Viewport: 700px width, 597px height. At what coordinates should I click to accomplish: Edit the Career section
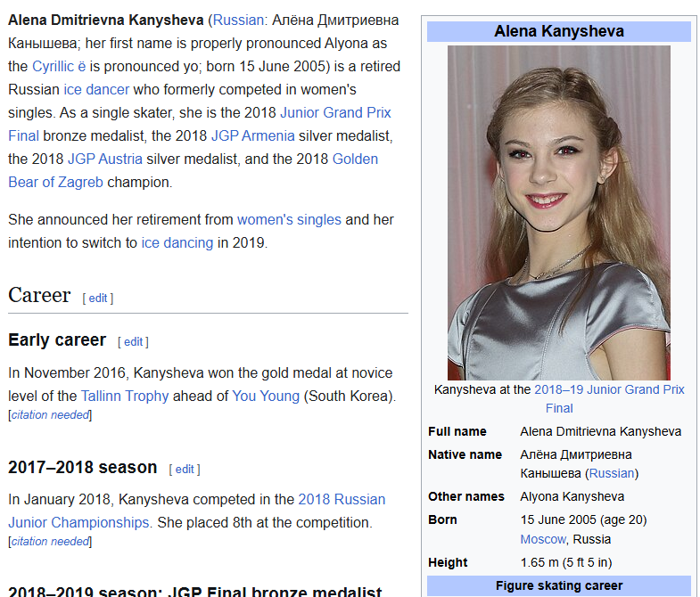coord(98,298)
